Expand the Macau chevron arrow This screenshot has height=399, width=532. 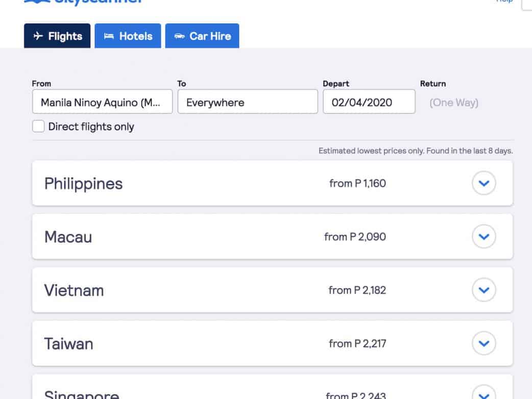coord(483,237)
